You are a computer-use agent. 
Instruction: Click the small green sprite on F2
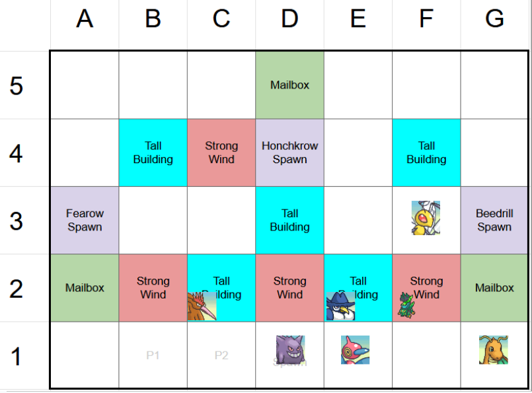pyautogui.click(x=405, y=305)
